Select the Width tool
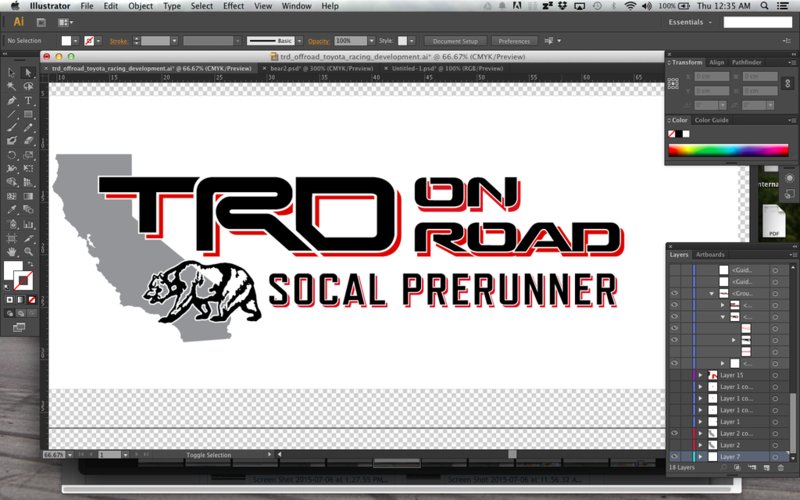The height and width of the screenshot is (500, 800). coord(11,168)
